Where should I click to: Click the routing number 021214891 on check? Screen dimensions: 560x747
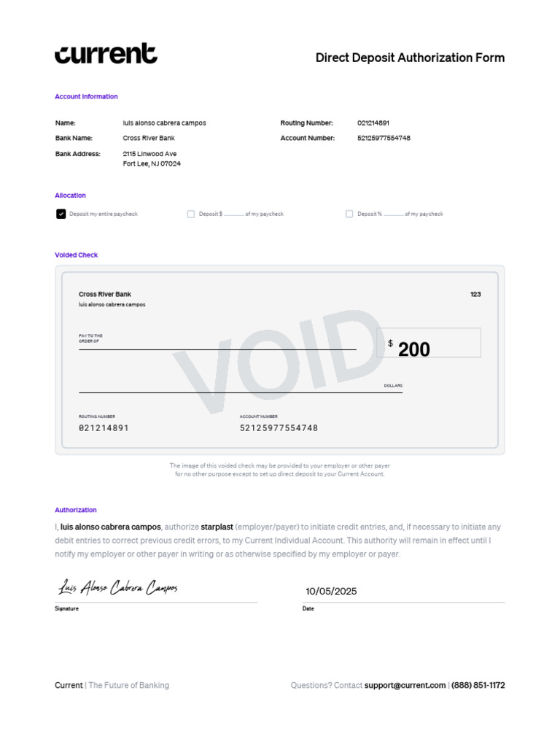(x=104, y=427)
